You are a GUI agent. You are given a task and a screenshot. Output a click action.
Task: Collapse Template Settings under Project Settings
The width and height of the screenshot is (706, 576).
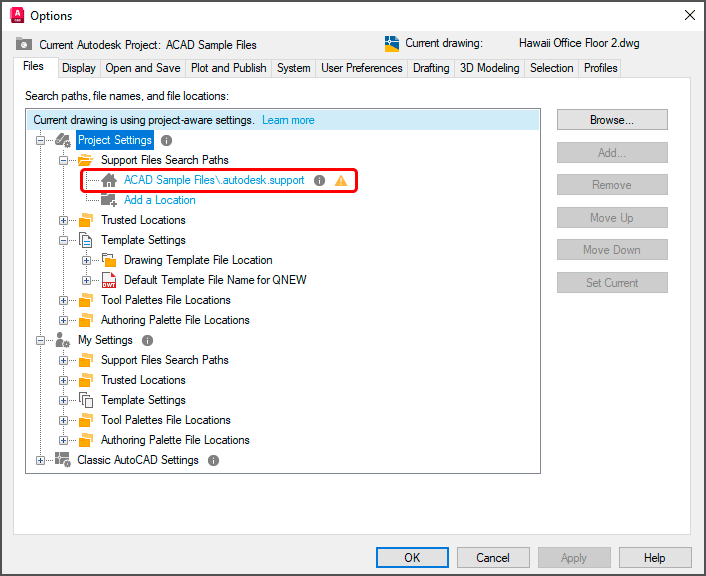63,240
